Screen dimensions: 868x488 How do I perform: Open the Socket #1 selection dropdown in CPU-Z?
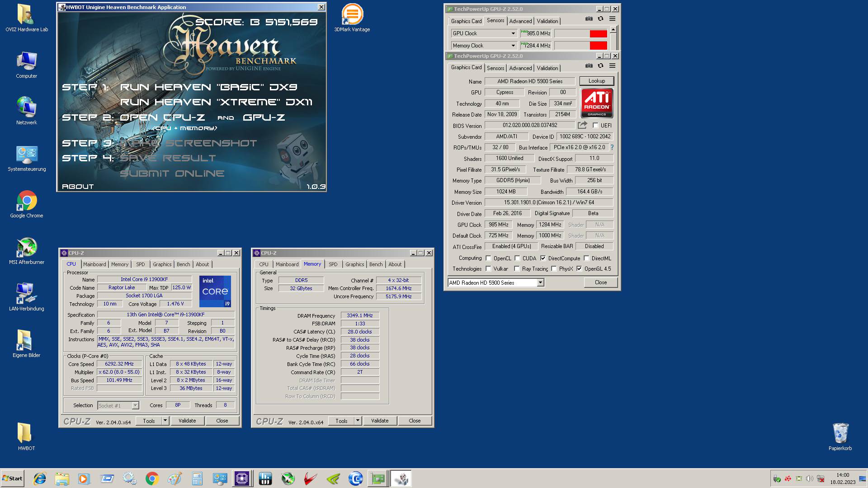coord(118,406)
